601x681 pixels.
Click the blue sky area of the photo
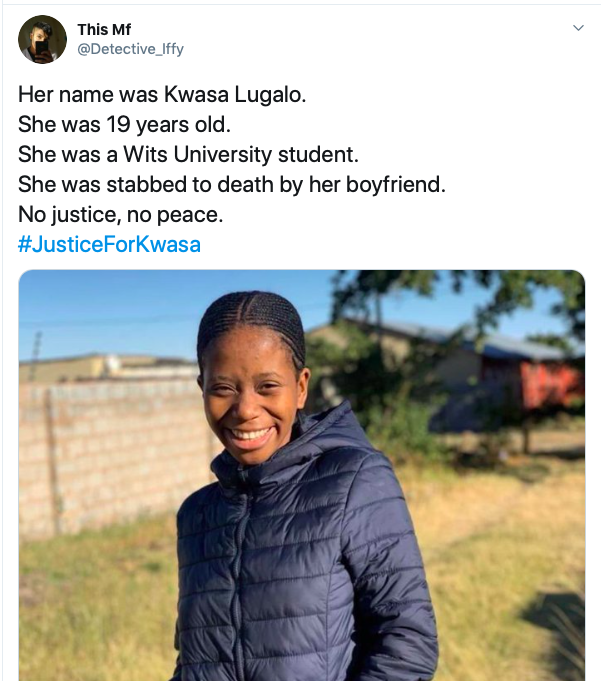point(109,313)
